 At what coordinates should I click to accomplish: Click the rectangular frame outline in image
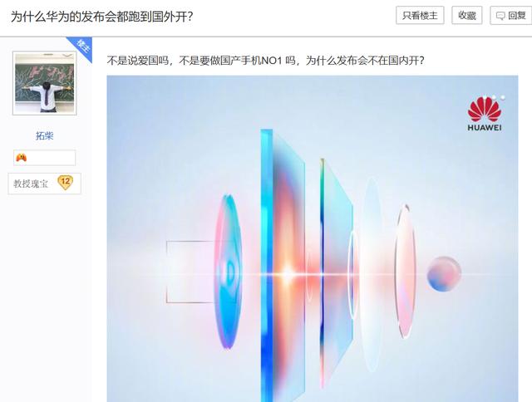(x=190, y=272)
